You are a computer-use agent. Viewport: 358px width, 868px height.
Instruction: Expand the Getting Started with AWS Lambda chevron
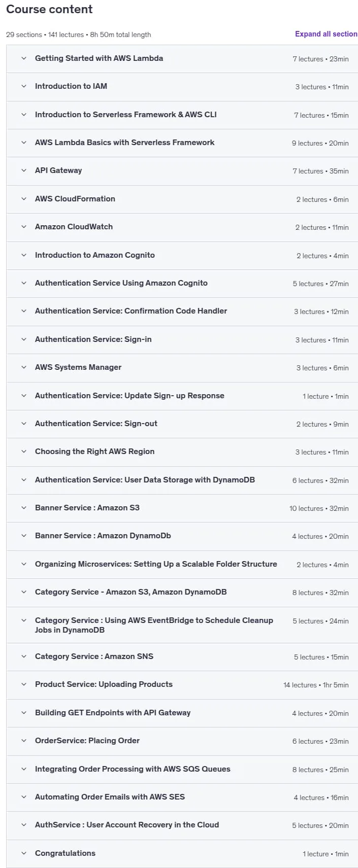pos(24,58)
